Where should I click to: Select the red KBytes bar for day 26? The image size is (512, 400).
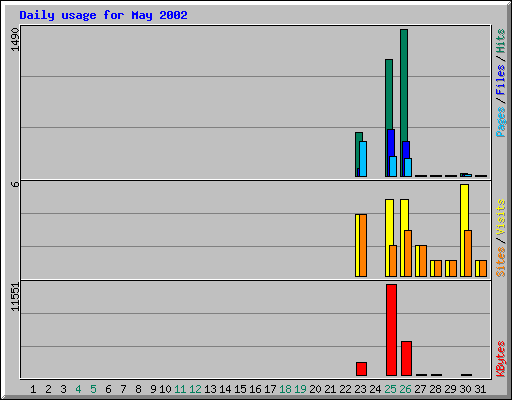click(406, 358)
